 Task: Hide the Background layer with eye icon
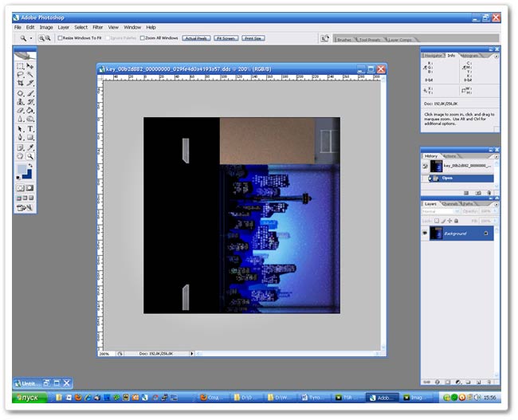click(x=425, y=233)
